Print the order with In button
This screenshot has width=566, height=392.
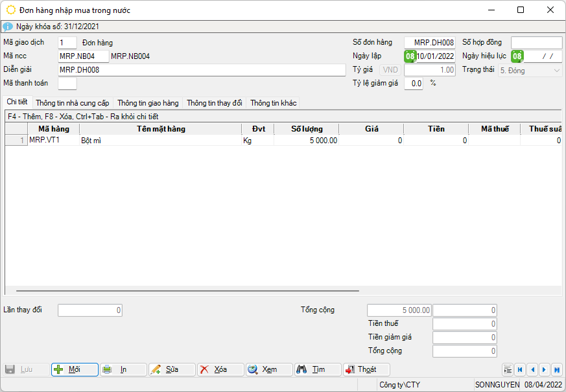(123, 369)
